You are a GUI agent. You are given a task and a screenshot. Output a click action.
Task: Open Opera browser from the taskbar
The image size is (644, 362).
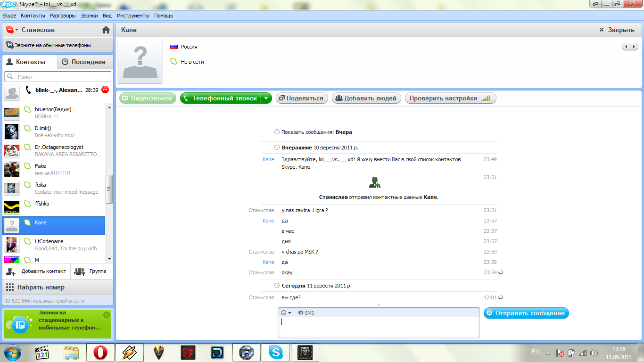pyautogui.click(x=100, y=352)
